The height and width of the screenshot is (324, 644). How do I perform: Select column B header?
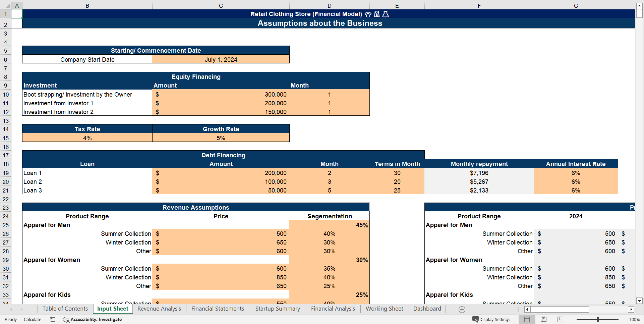(x=87, y=6)
